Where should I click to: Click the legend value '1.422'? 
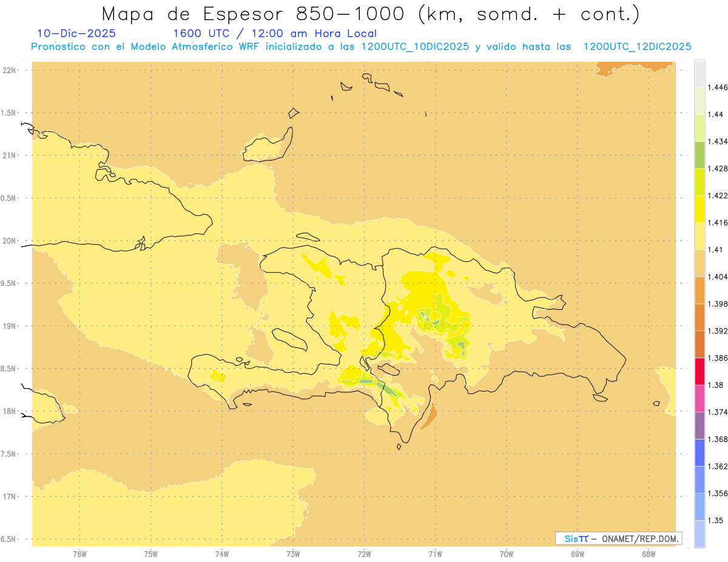[718, 195]
